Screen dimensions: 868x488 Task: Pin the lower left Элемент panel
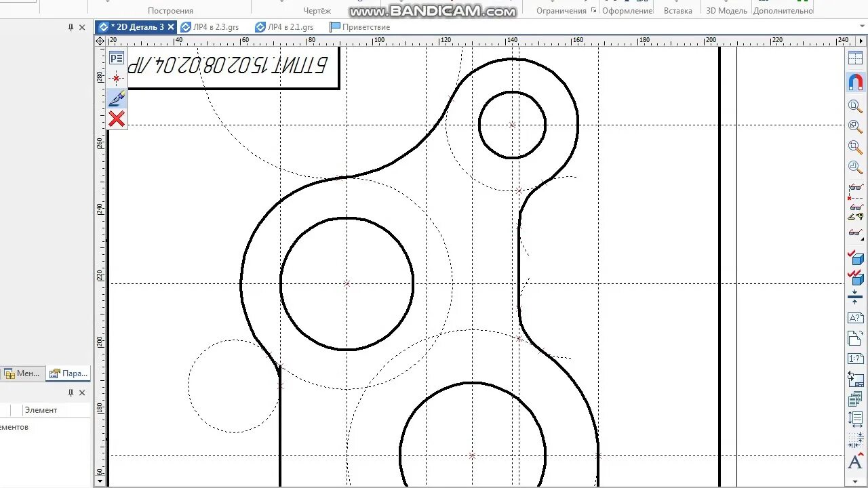click(x=71, y=392)
